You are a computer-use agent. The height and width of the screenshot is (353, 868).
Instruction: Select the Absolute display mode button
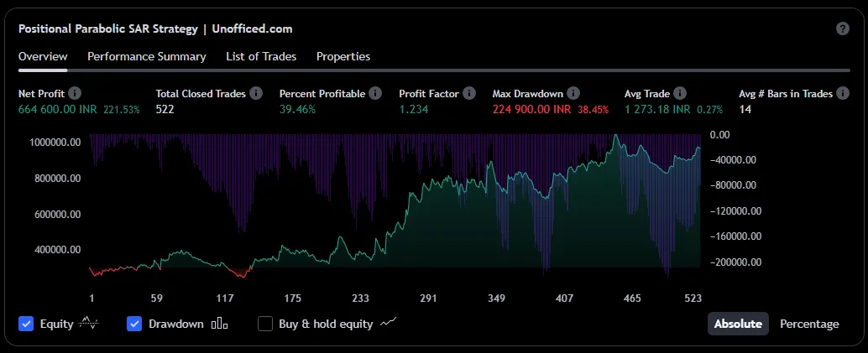pos(738,324)
